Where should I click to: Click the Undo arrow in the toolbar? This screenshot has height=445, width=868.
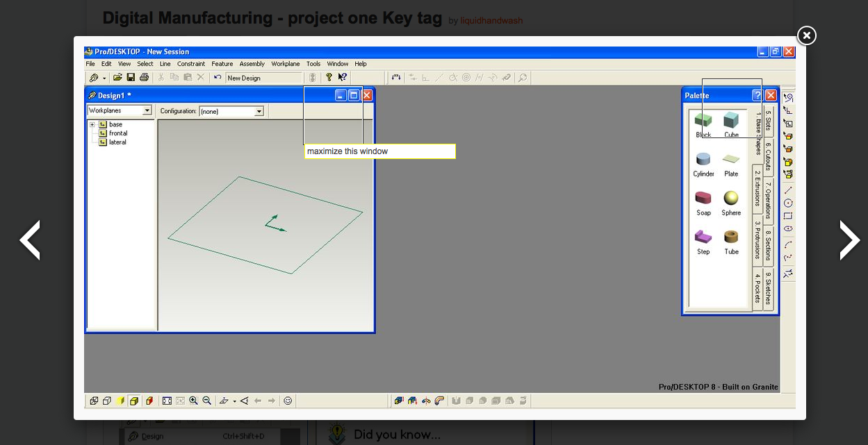pos(218,77)
